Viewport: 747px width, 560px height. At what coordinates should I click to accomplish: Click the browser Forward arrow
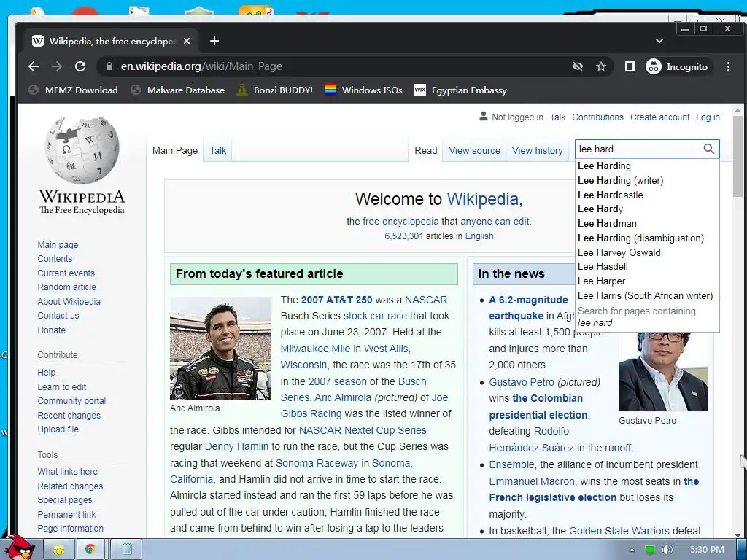click(x=57, y=66)
